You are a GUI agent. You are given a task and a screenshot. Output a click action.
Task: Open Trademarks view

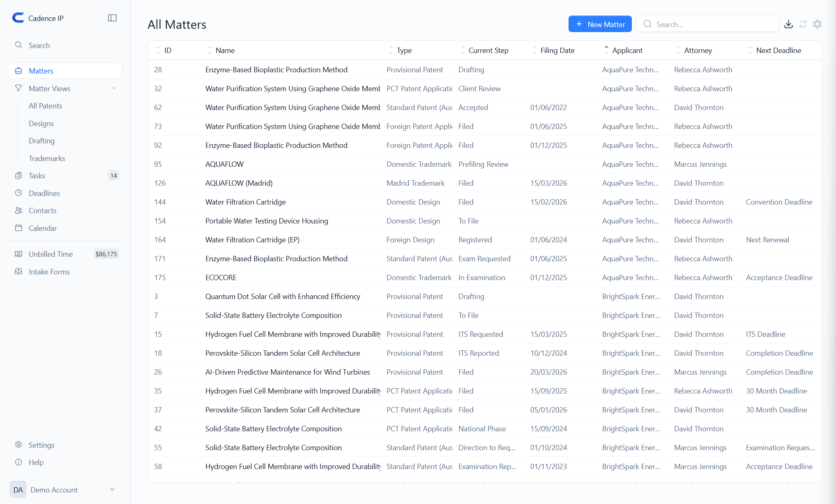tap(47, 158)
